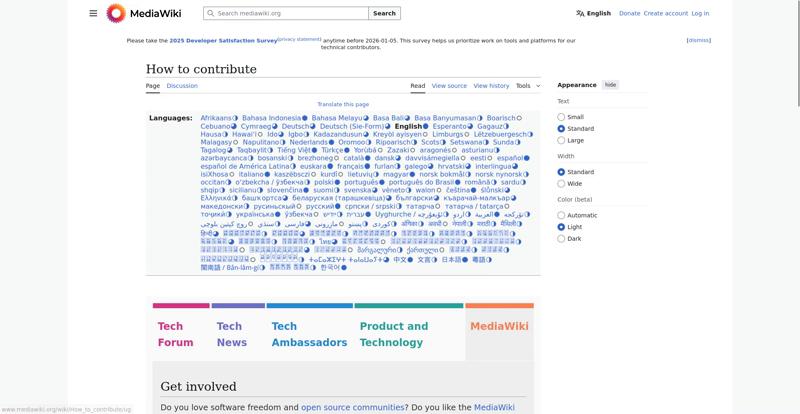Open the View history tab
The width and height of the screenshot is (800, 414).
click(x=491, y=86)
